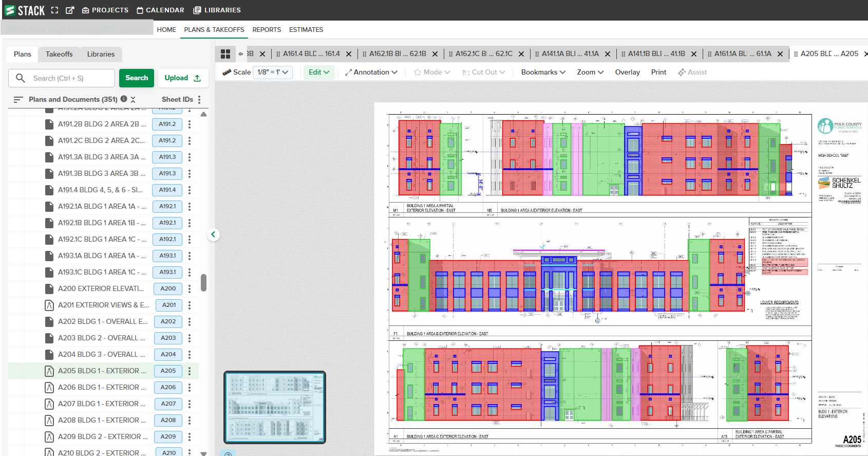Viewport: 868px width, 456px height.
Task: Expand the Cut Out dropdown
Action: [483, 72]
